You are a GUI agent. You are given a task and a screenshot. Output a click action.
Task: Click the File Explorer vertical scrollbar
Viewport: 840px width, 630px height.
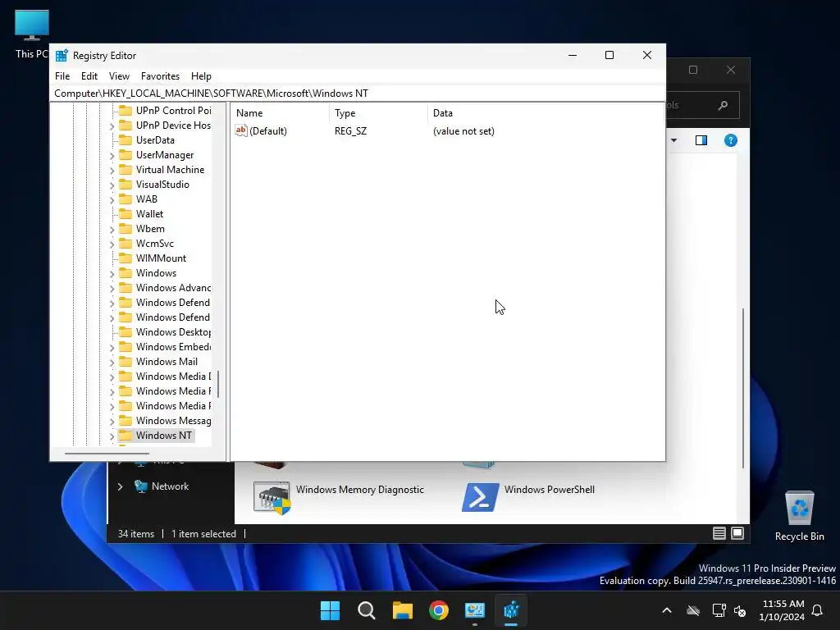click(x=743, y=388)
